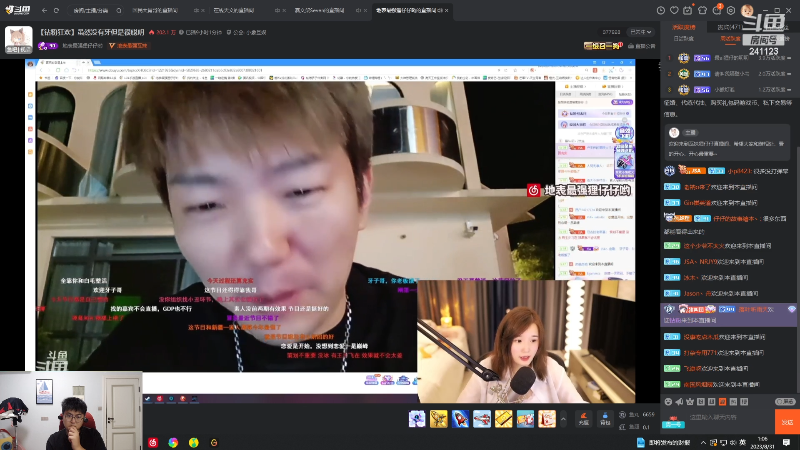800x450 pixels.
Task: Click the megaphone horn icon in chat toolbar
Action: tap(679, 402)
